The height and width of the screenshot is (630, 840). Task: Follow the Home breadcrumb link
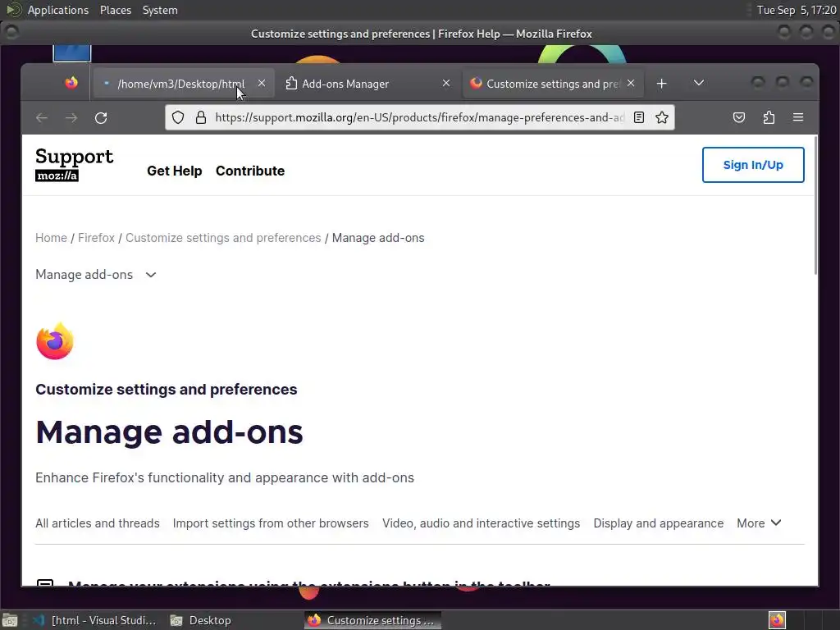pyautogui.click(x=51, y=238)
